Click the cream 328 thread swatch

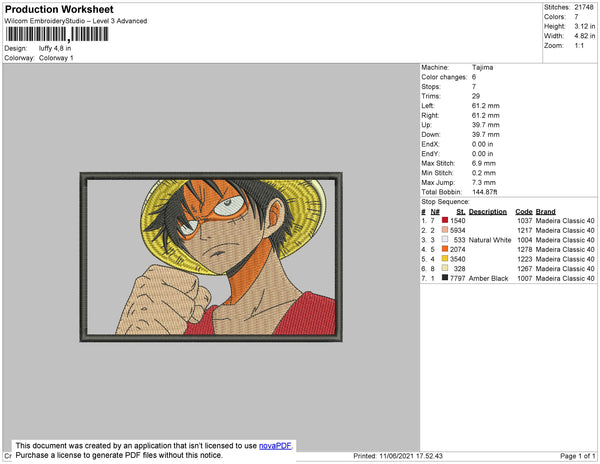(x=445, y=268)
